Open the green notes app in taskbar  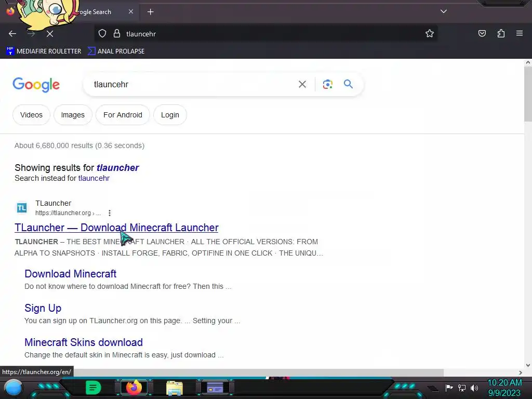click(93, 388)
